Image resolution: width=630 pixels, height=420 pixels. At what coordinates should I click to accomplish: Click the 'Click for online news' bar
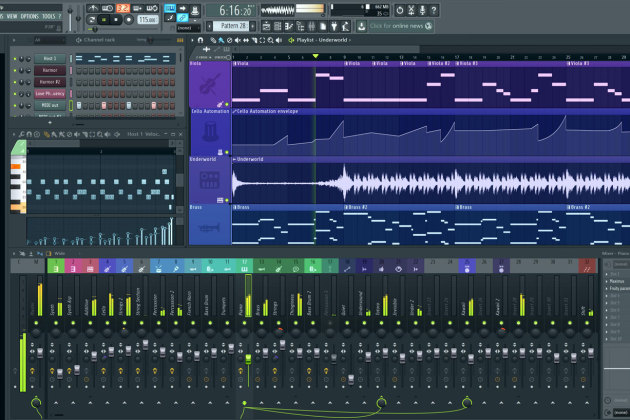click(401, 26)
